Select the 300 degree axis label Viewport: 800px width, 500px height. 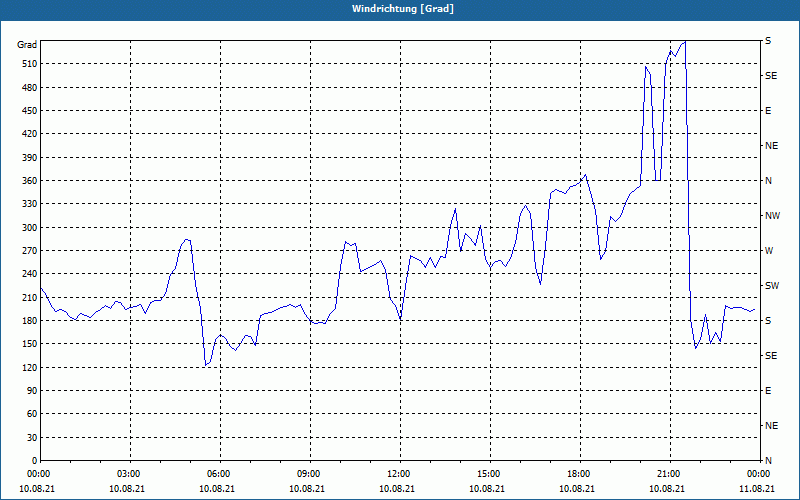(30, 227)
